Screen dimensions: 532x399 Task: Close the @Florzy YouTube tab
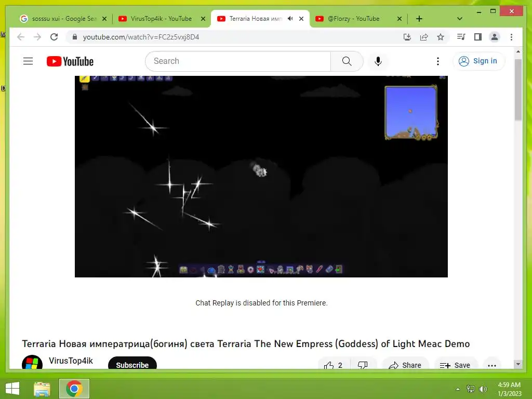400,19
